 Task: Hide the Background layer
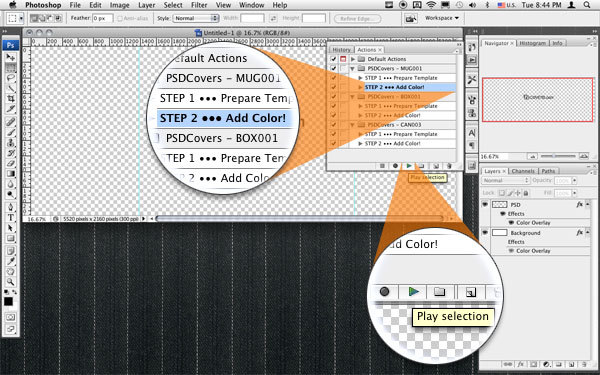[x=485, y=233]
